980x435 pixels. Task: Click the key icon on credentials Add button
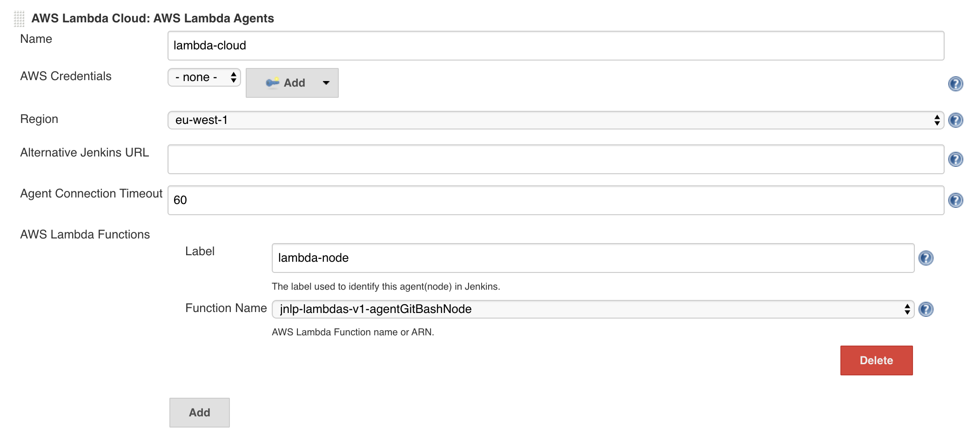click(x=272, y=82)
